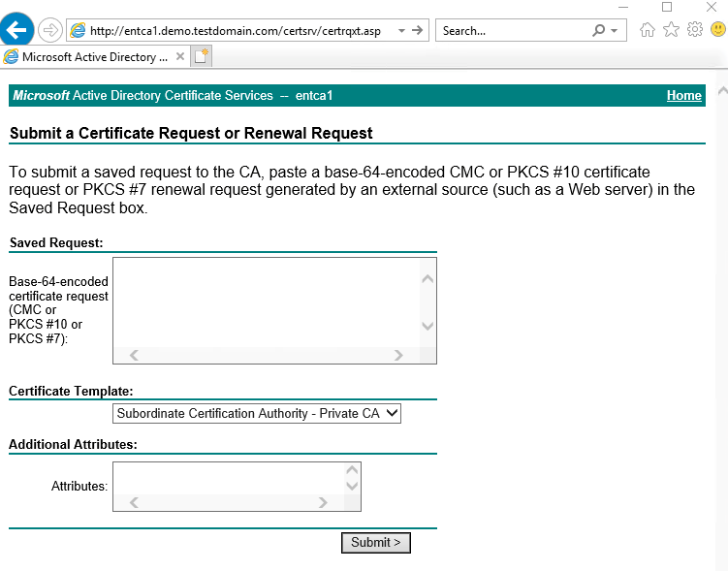Open the search provider dropdown arrow
This screenshot has height=571, width=728.
(x=615, y=31)
